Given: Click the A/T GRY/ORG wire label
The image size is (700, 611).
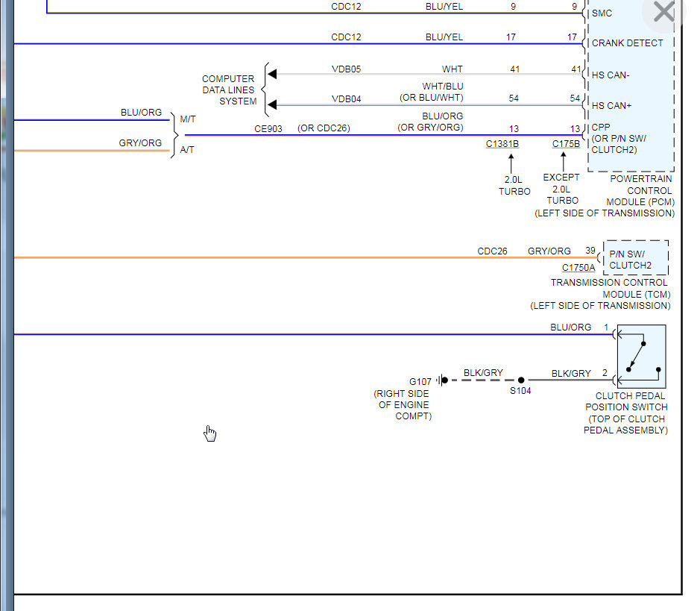Looking at the screenshot, I should click(x=140, y=142).
